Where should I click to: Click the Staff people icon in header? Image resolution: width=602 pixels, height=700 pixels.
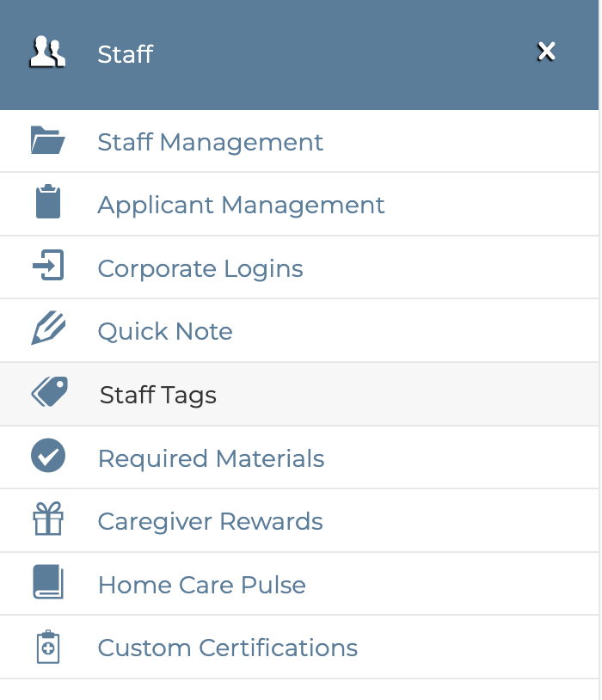(x=47, y=53)
